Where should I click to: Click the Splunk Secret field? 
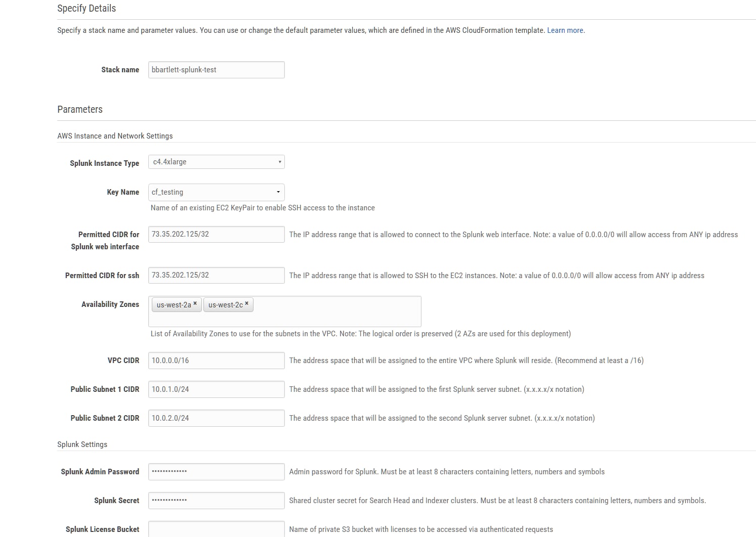[217, 501]
